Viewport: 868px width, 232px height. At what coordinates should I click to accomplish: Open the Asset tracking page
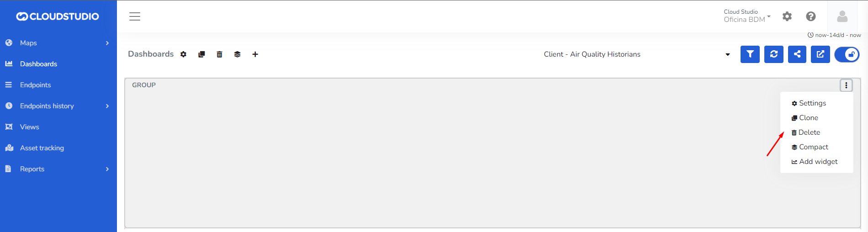pos(42,148)
